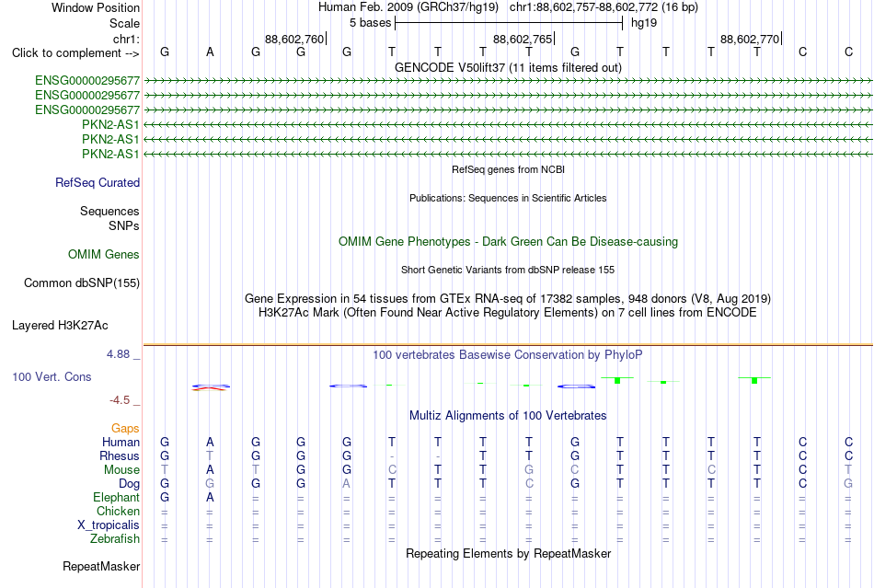Viewport: 874px width, 588px height.
Task: Select the X_tropicalis species label
Action: pyautogui.click(x=109, y=525)
